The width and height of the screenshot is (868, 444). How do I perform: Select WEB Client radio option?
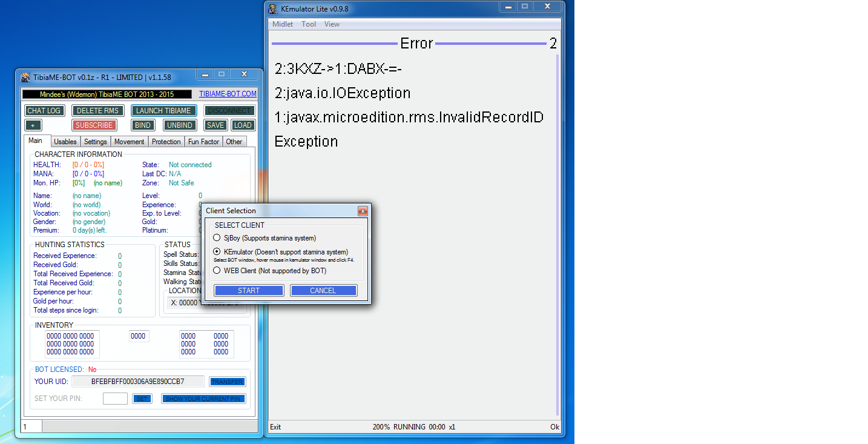217,271
